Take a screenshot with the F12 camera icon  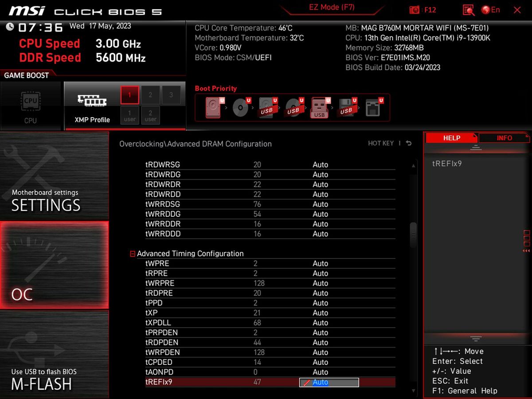(415, 10)
